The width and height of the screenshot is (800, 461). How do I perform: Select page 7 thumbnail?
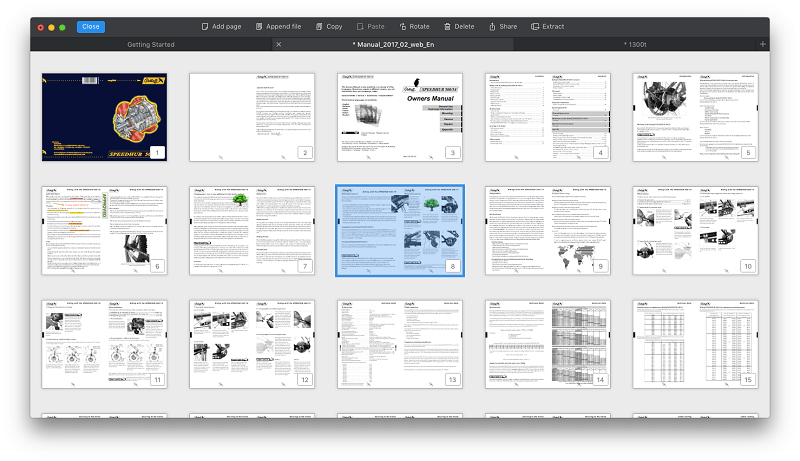[252, 230]
